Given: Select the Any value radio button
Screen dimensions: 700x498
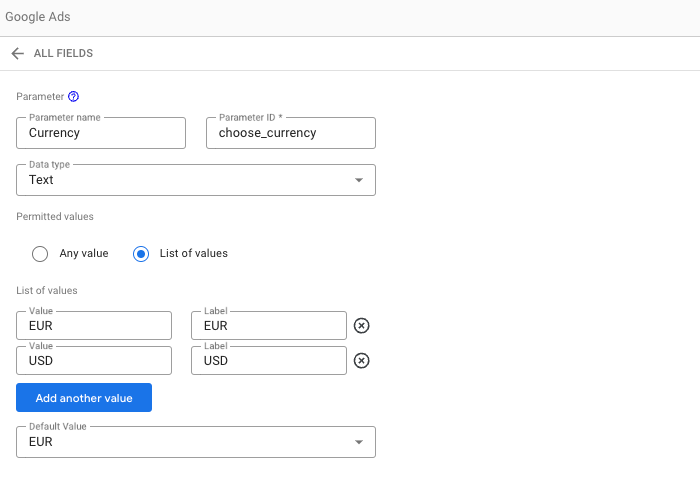Looking at the screenshot, I should click(40, 253).
